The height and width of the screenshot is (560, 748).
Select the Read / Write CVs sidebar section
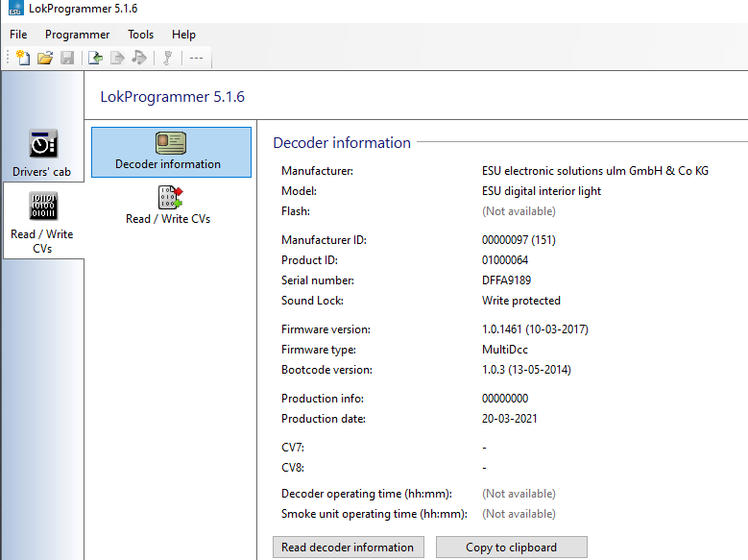pyautogui.click(x=42, y=221)
